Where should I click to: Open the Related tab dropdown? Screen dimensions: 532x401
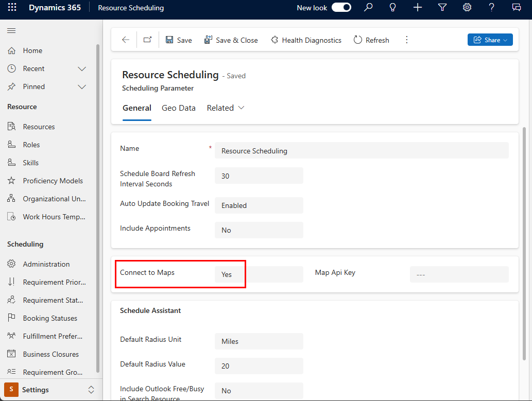[226, 108]
